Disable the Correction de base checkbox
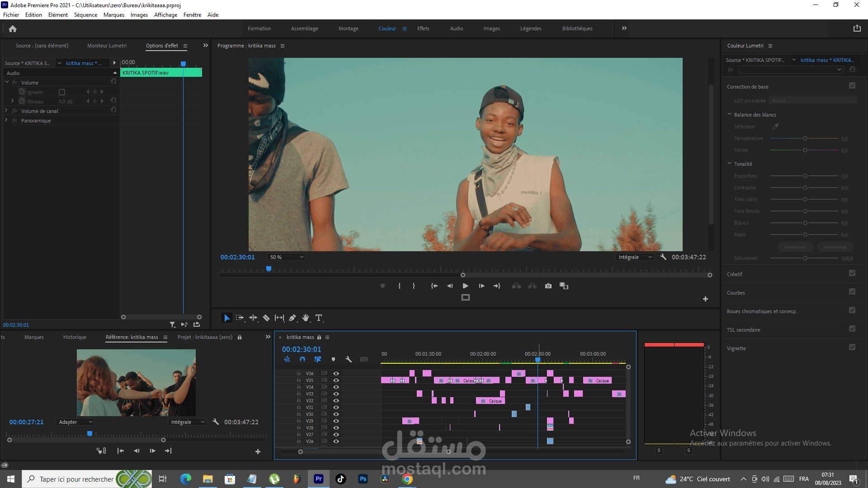868x488 pixels. click(852, 86)
